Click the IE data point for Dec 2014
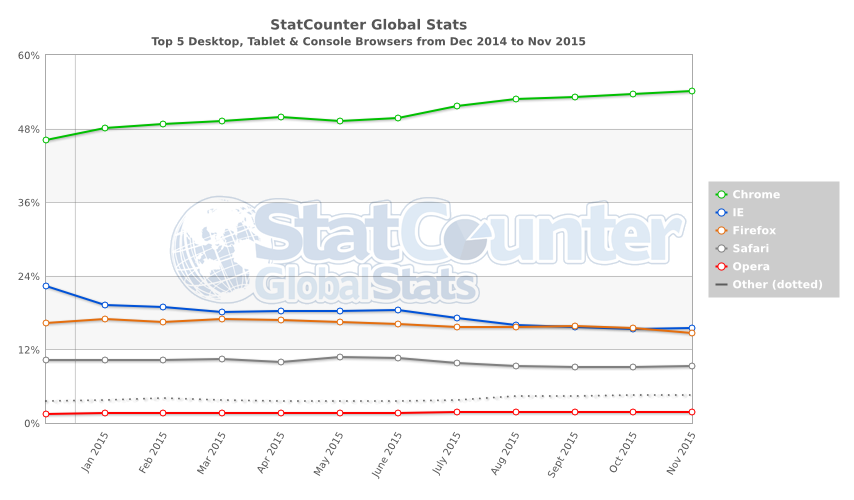This screenshot has height=500, width=854. point(46,286)
